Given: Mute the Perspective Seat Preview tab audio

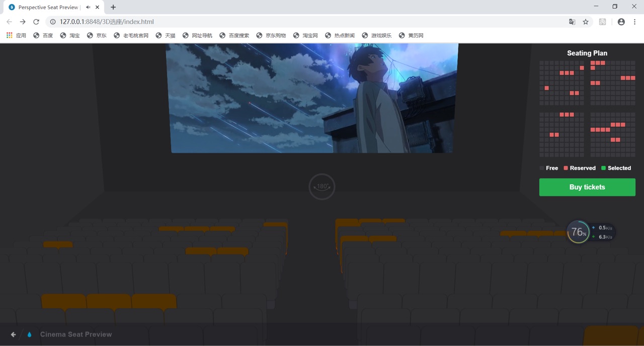Looking at the screenshot, I should tap(88, 7).
